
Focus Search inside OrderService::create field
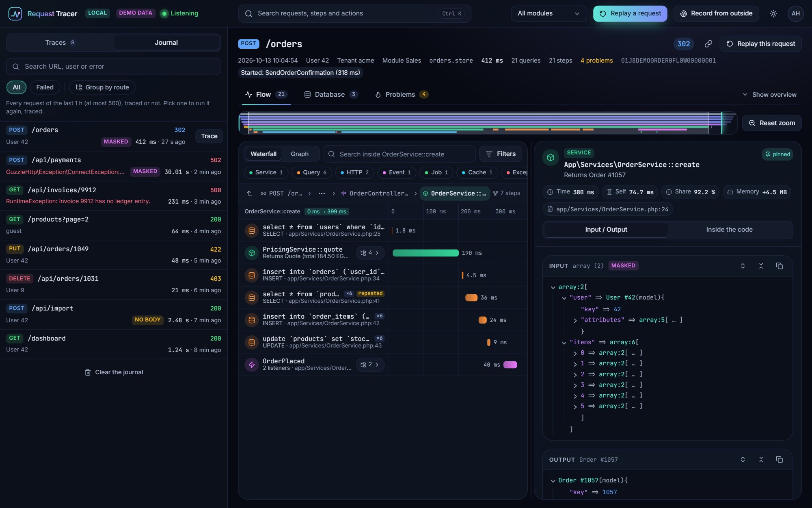(x=399, y=154)
